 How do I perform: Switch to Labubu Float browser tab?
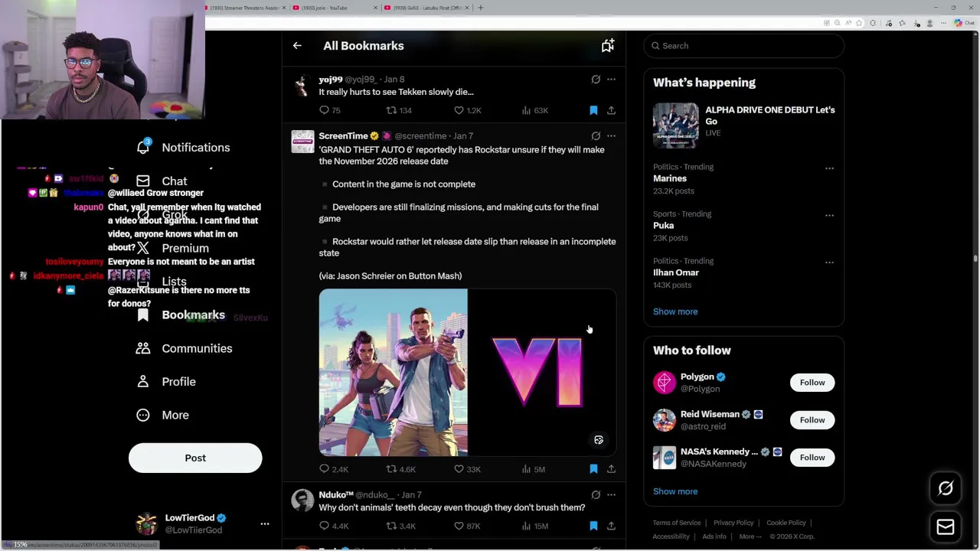(x=427, y=8)
